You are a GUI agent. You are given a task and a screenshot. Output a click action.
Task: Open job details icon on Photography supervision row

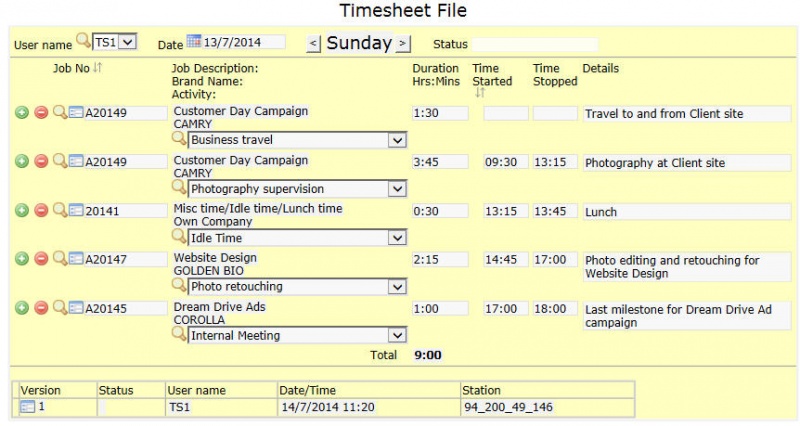click(76, 161)
